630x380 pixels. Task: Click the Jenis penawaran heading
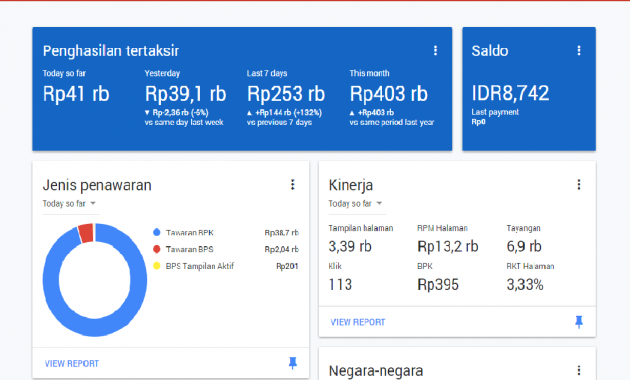click(x=97, y=185)
